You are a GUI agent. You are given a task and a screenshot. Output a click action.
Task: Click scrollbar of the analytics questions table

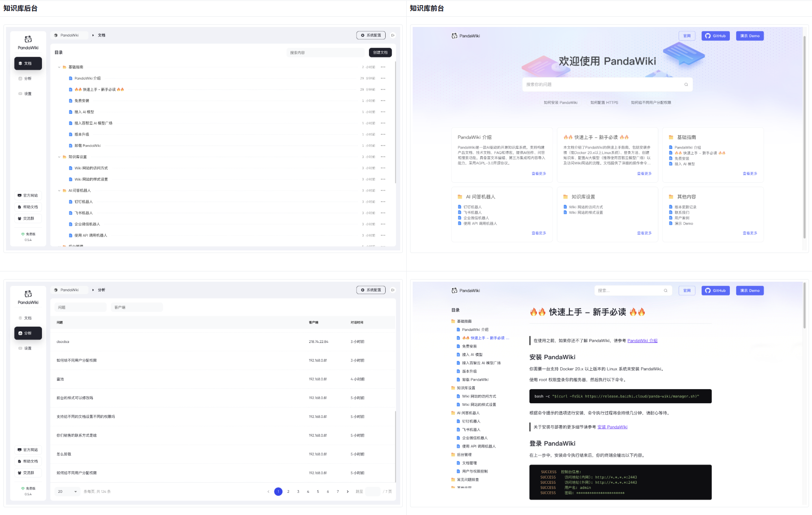pyautogui.click(x=395, y=446)
